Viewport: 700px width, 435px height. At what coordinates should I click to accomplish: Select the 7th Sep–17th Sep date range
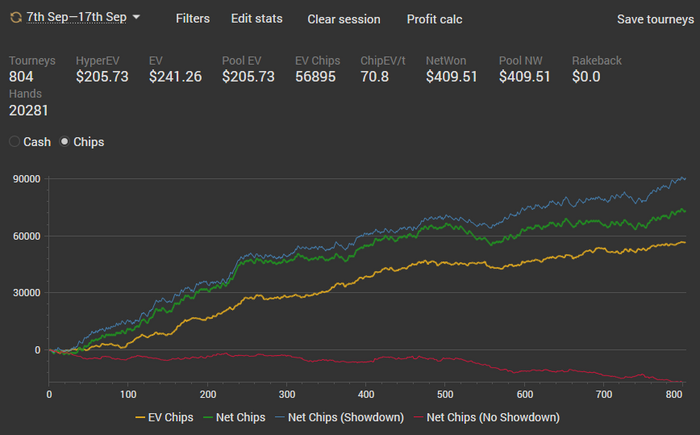(76, 17)
